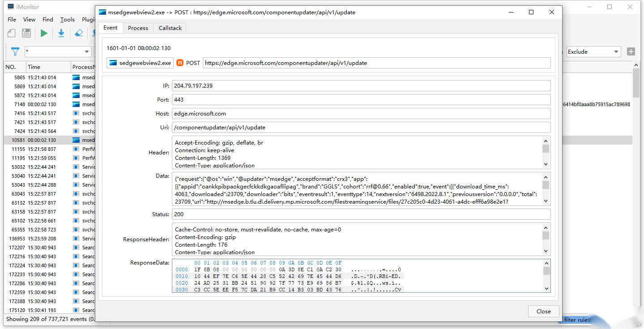Click process icon in row 5865
Viewport: 644px width, 329px height.
click(76, 77)
